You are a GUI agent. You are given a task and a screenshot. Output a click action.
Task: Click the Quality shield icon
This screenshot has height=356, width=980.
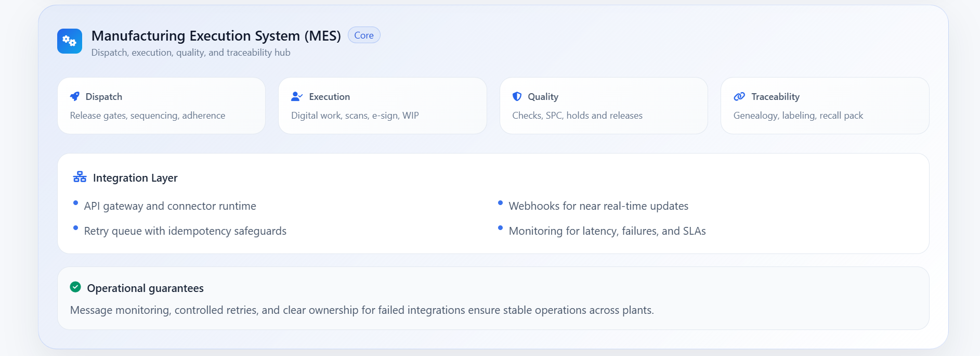pos(517,96)
